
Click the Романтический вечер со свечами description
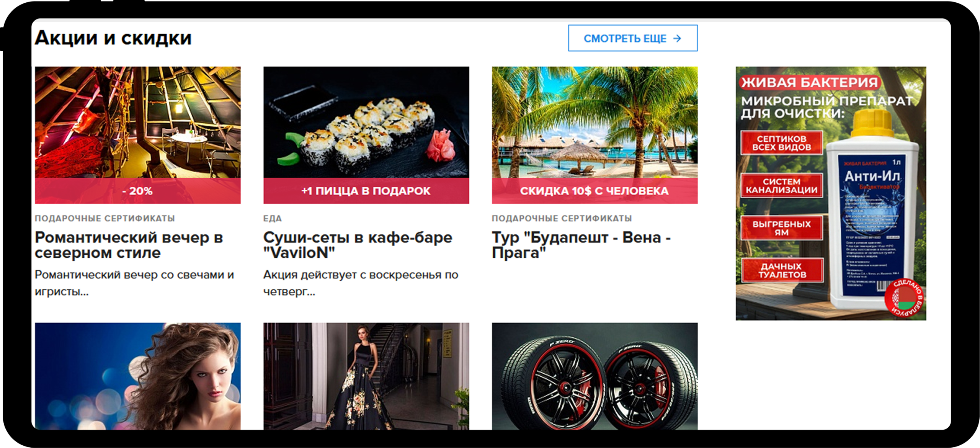134,283
